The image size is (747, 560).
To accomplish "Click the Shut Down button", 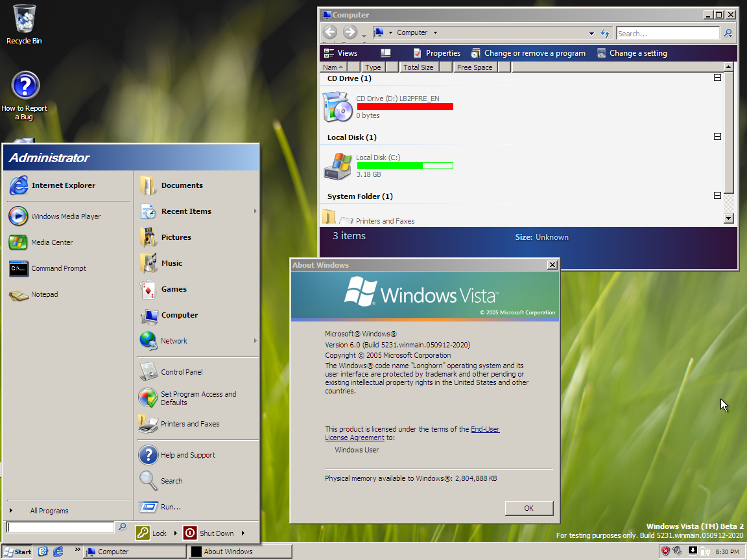I will point(209,533).
